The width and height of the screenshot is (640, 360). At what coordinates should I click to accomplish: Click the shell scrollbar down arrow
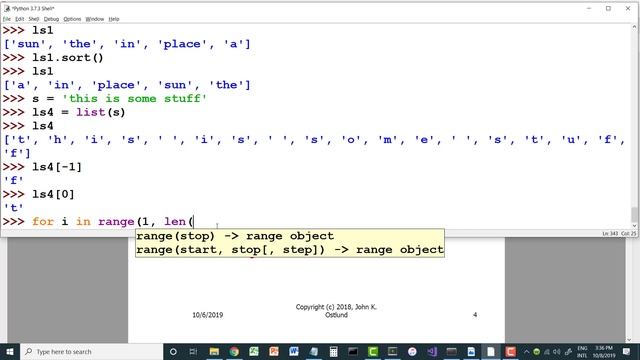[634, 226]
